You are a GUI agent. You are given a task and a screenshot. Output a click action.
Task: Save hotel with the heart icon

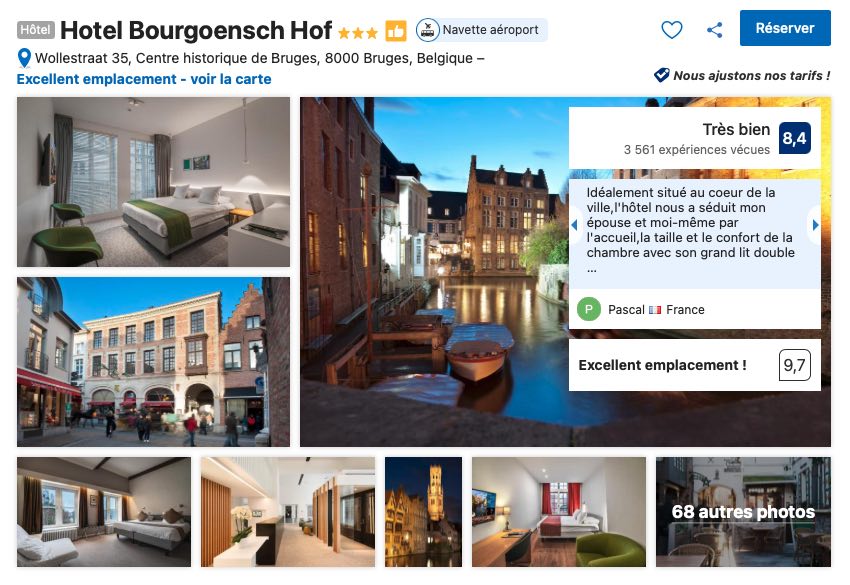[671, 29]
